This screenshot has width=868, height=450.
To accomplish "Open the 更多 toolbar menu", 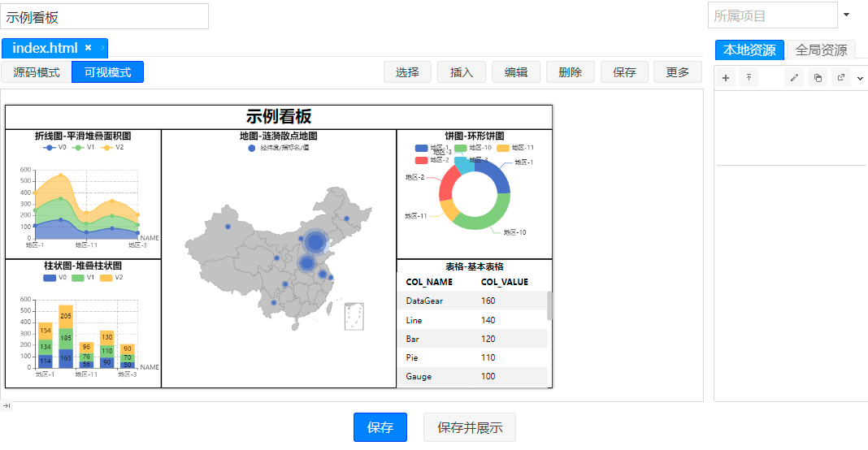I will [x=678, y=72].
